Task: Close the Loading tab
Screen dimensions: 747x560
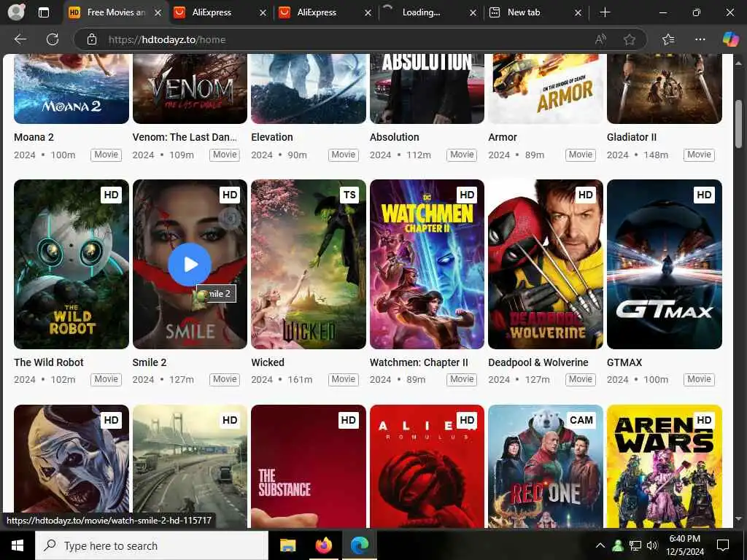Action: (473, 13)
